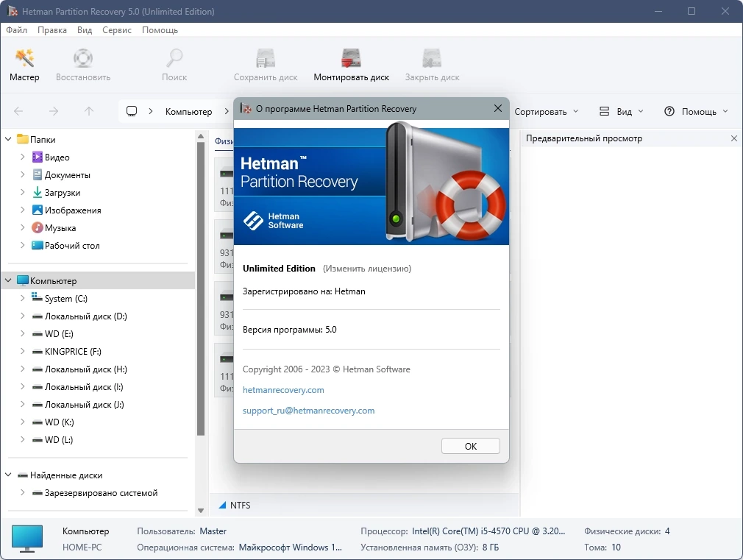Click support_ru@hetmanrecovery.com email link

308,411
